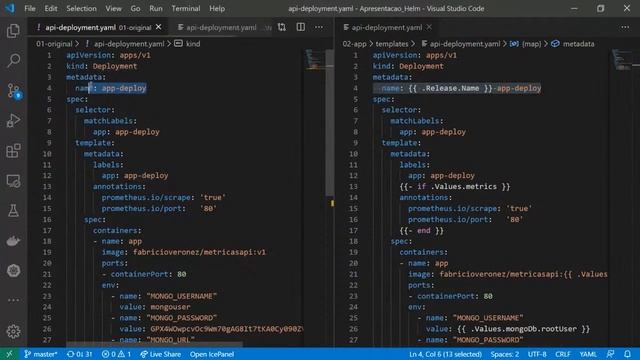Image resolution: width=640 pixels, height=360 pixels.
Task: Show additional views ellipsis in activity bar
Action: click(13, 300)
